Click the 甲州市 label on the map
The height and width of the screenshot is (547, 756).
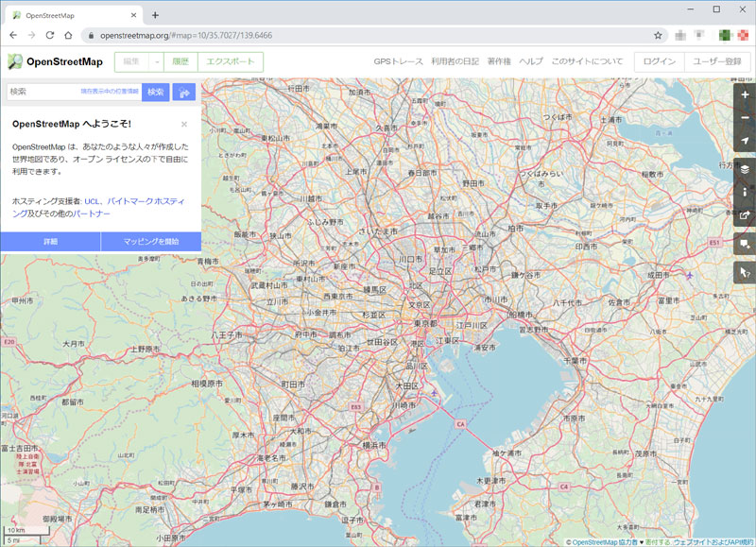[23, 300]
